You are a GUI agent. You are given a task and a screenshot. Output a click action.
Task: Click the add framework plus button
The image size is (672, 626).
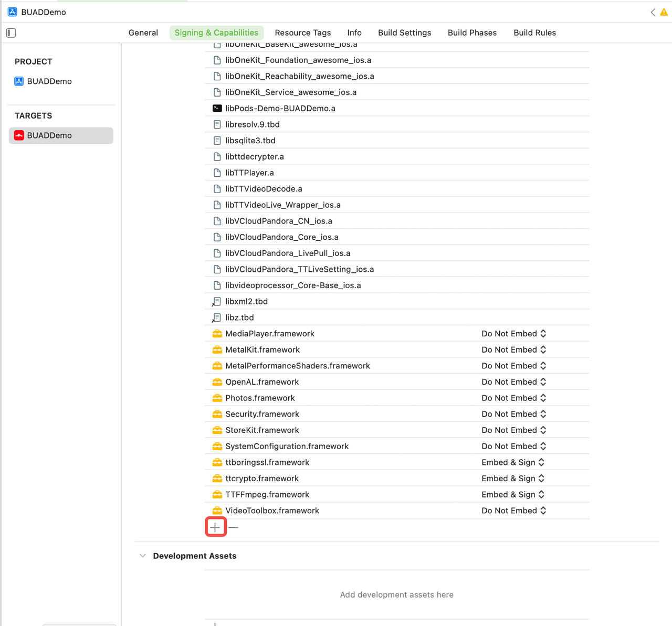(215, 527)
